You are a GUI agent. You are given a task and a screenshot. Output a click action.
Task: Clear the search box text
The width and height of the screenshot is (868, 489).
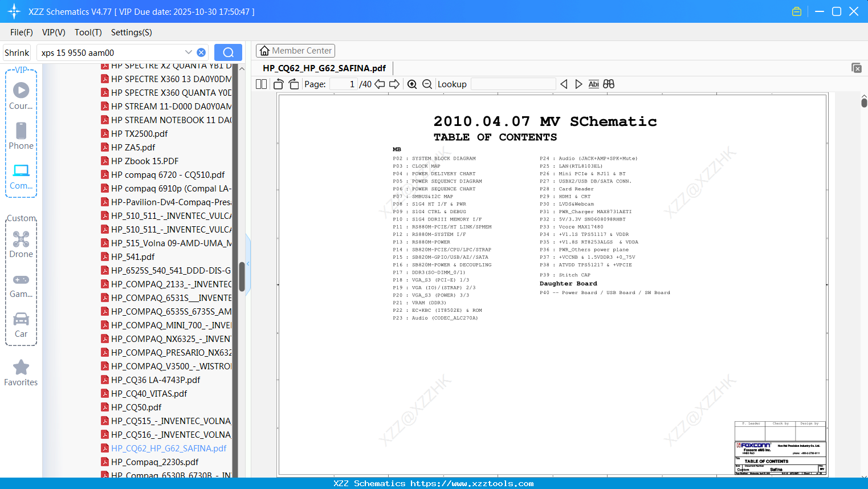point(201,52)
